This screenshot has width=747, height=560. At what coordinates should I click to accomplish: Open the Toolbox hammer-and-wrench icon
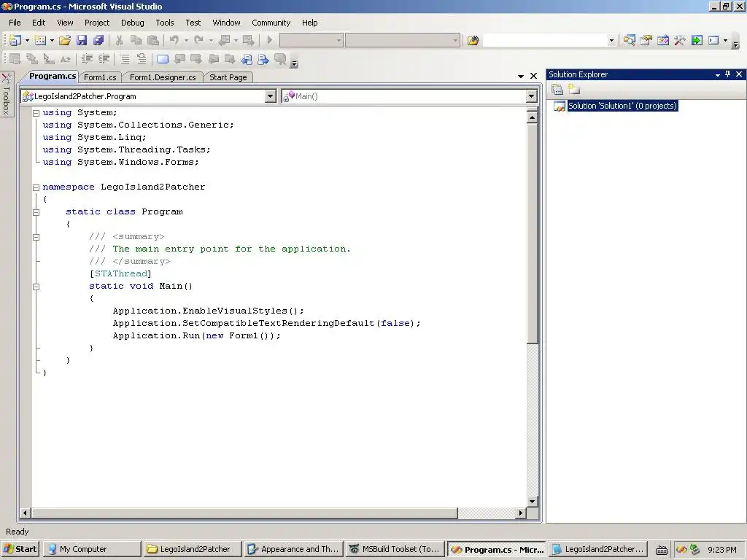679,41
